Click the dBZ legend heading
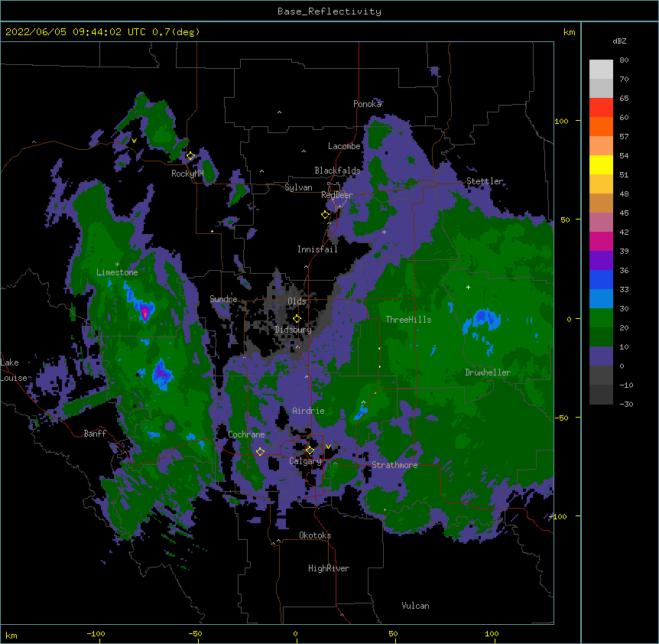659x644 pixels. (x=619, y=41)
